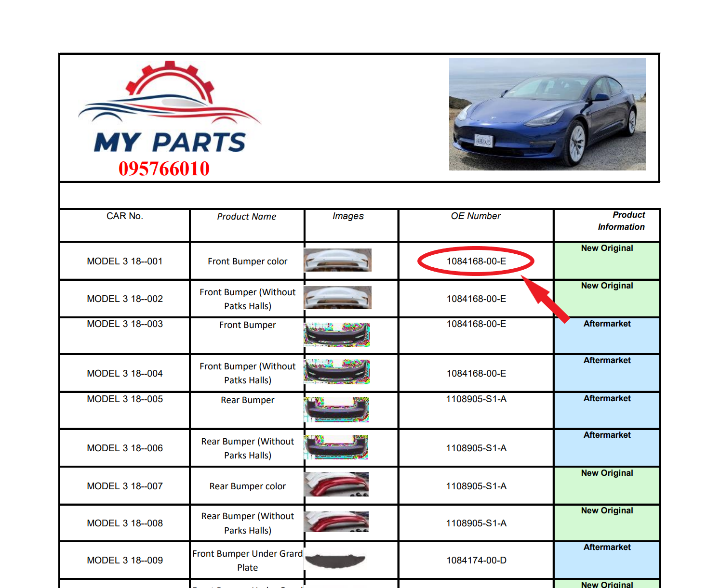Click "Aftermarket" in the 18--003 row
Image resolution: width=720 pixels, height=588 pixels.
(x=607, y=324)
